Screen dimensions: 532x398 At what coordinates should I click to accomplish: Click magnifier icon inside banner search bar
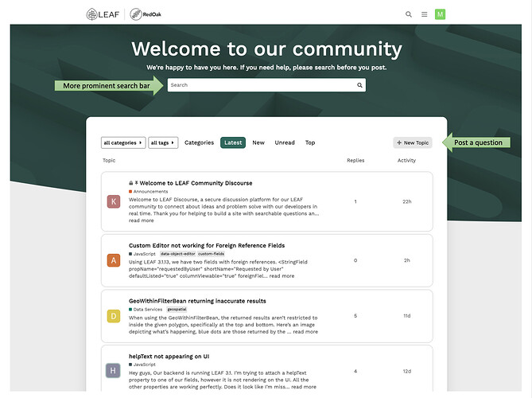click(x=359, y=85)
